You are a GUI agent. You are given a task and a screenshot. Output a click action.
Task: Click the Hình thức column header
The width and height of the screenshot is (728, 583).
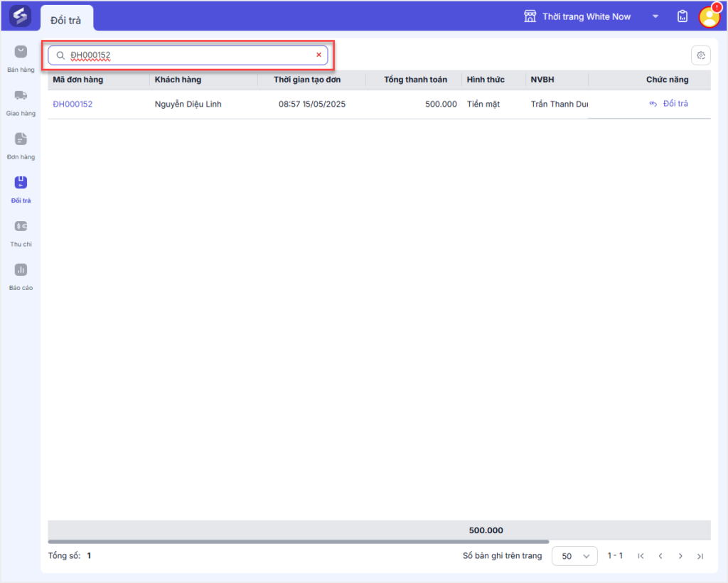[486, 80]
